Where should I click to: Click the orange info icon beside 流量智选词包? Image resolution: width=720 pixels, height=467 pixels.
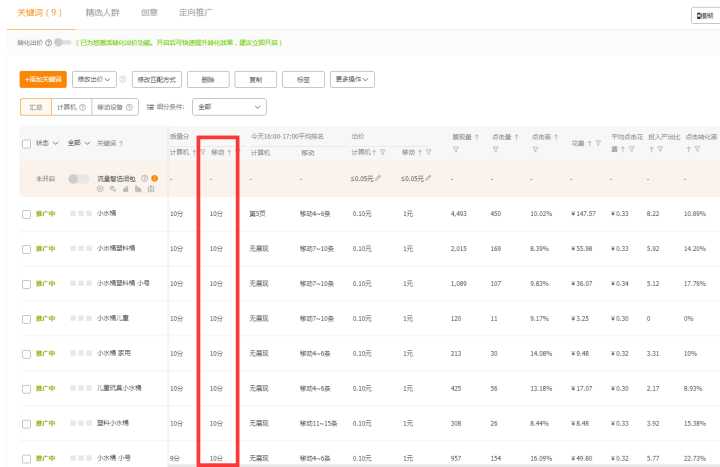tap(154, 178)
